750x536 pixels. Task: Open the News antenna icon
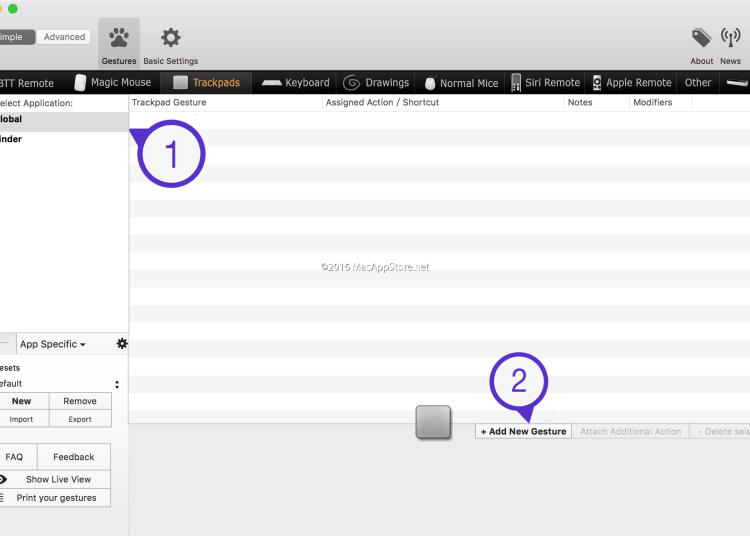point(731,38)
